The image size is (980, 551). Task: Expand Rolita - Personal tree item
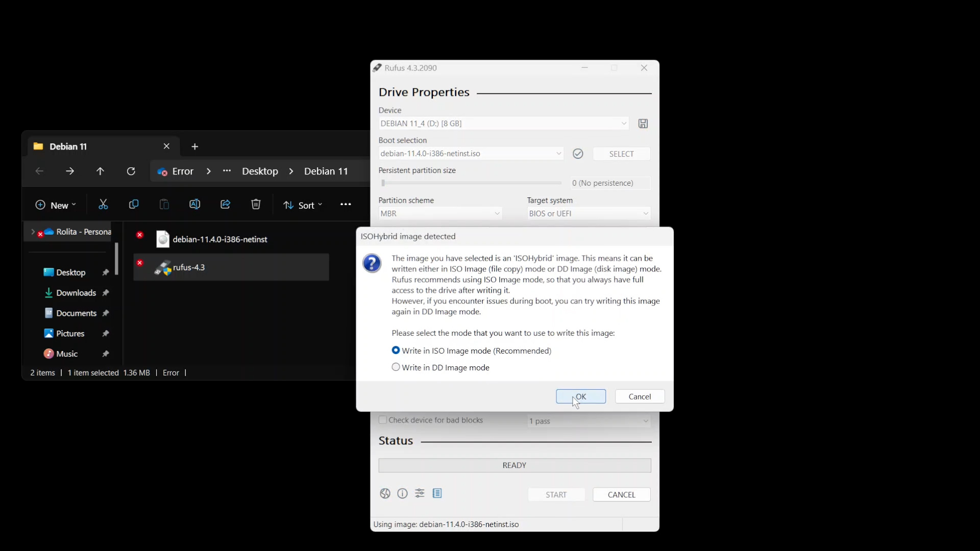pyautogui.click(x=33, y=232)
